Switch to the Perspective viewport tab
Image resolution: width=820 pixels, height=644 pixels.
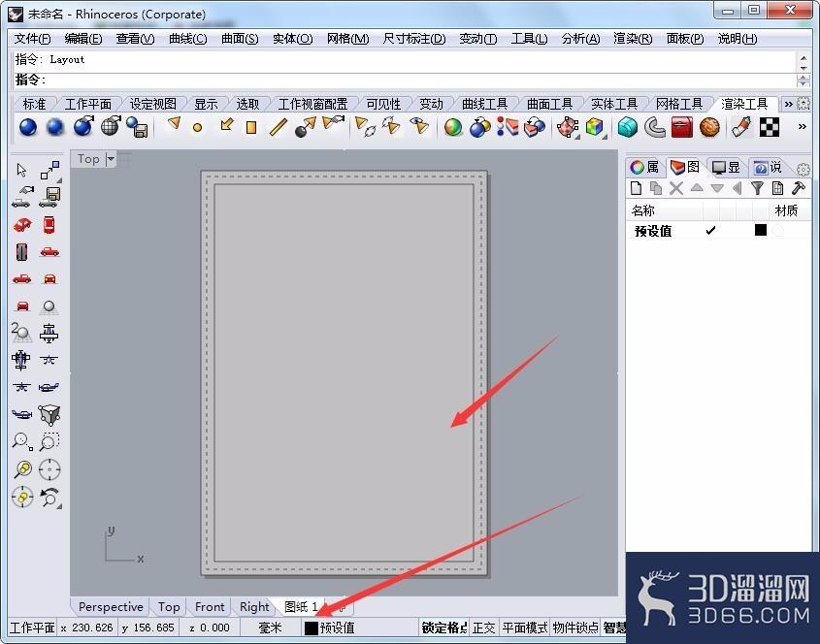(111, 606)
